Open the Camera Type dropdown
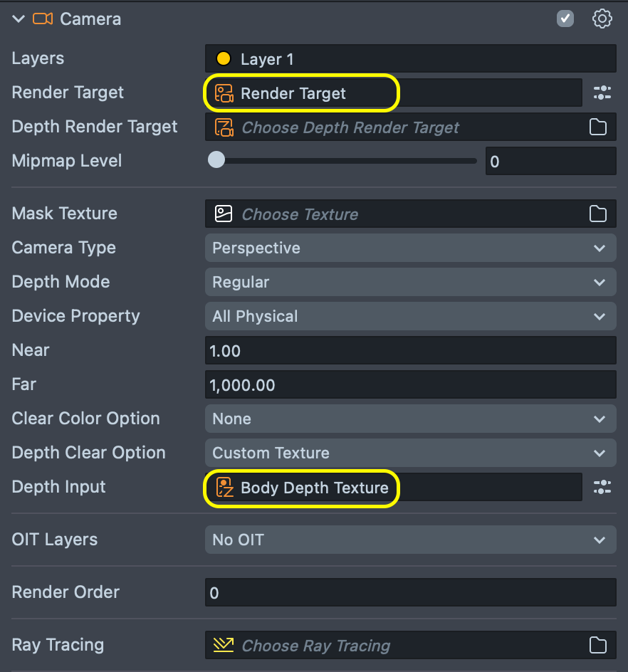 click(410, 248)
